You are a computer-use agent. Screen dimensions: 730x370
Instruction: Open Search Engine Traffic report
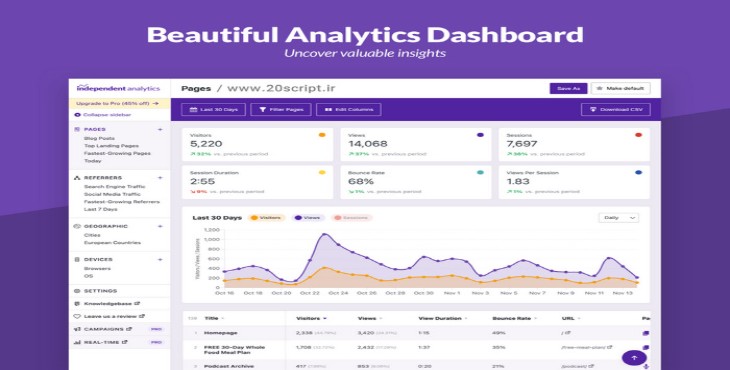point(115,187)
